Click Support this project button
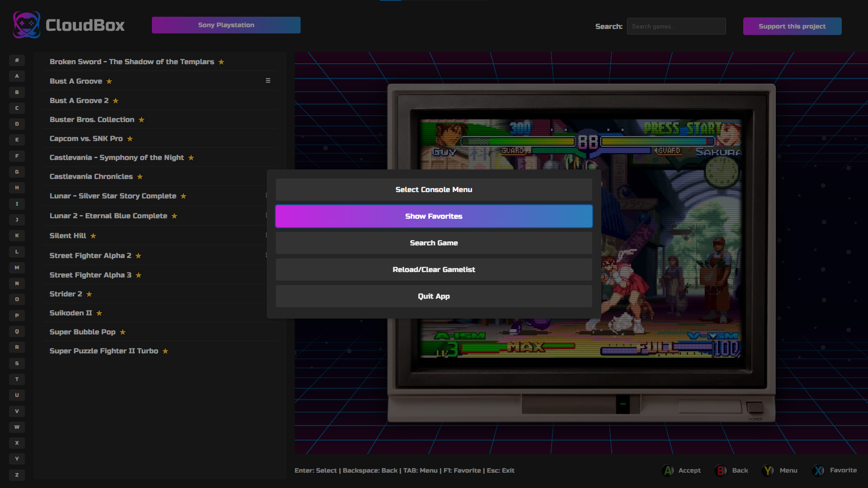 [x=792, y=26]
